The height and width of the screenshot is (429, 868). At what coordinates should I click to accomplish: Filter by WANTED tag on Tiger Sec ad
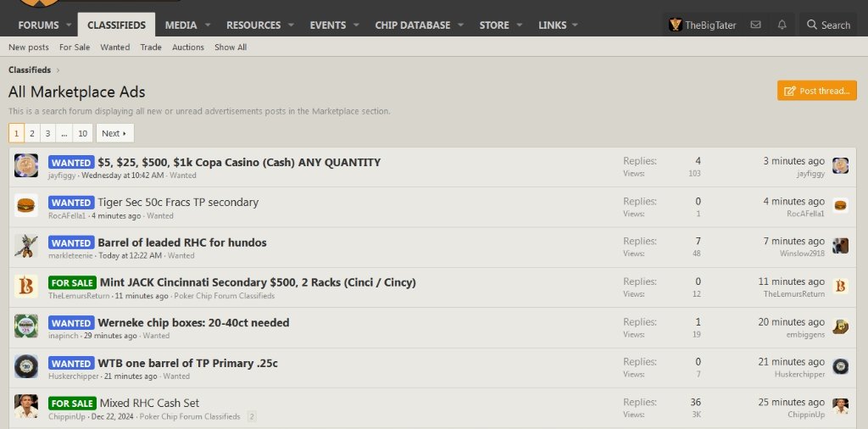[x=71, y=203]
